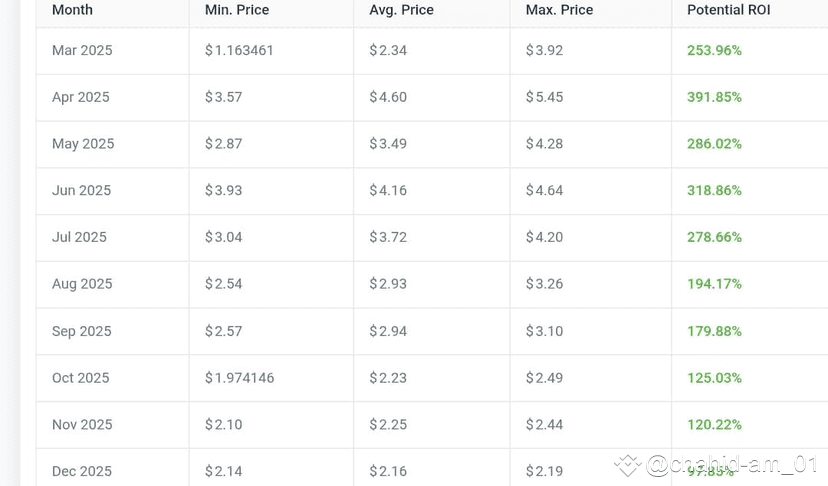Screen dimensions: 828x486
Task: Select the Dec 2025 row label
Action: 82,471
